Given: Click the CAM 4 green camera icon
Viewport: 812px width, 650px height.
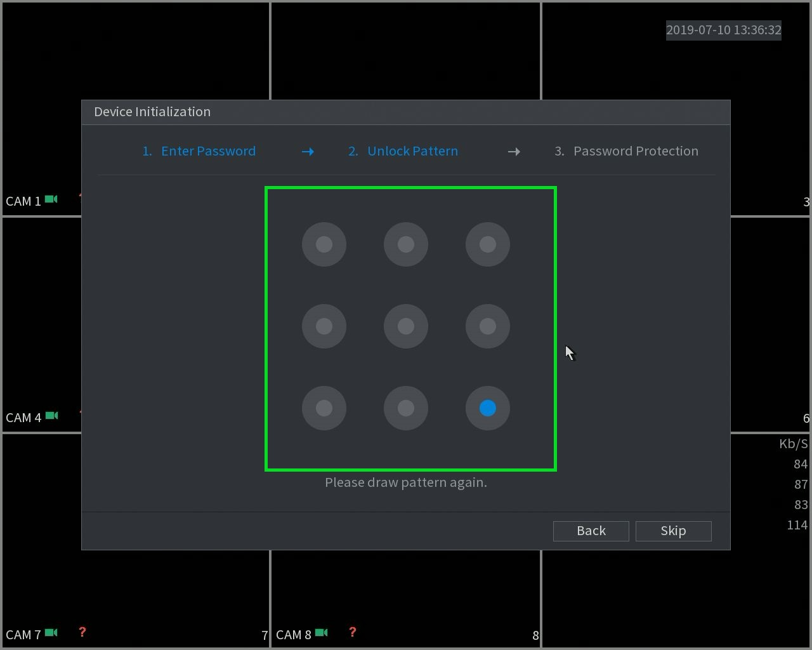Looking at the screenshot, I should [x=52, y=416].
